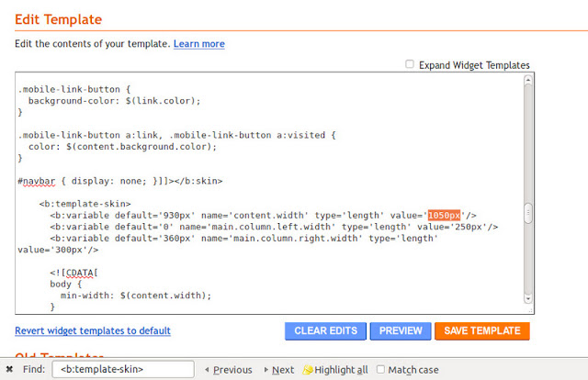Image resolution: width=588 pixels, height=380 pixels.
Task: Check Expand Widget Templates
Action: 410,65
